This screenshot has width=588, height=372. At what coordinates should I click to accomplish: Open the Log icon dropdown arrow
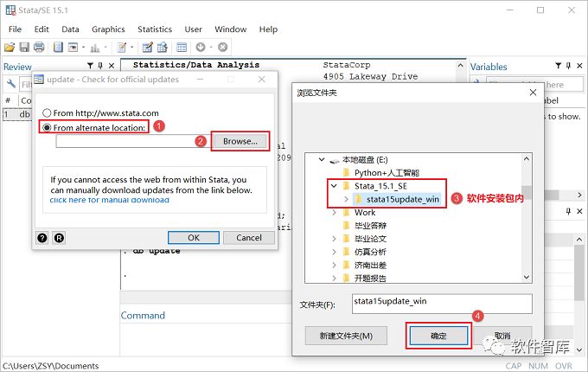[83, 48]
